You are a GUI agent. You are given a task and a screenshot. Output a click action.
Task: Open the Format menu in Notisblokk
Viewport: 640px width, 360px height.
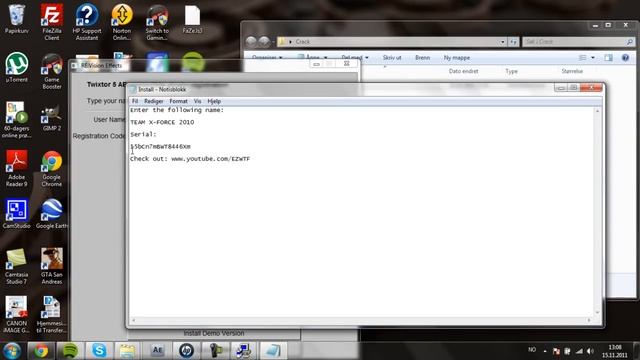[x=178, y=101]
